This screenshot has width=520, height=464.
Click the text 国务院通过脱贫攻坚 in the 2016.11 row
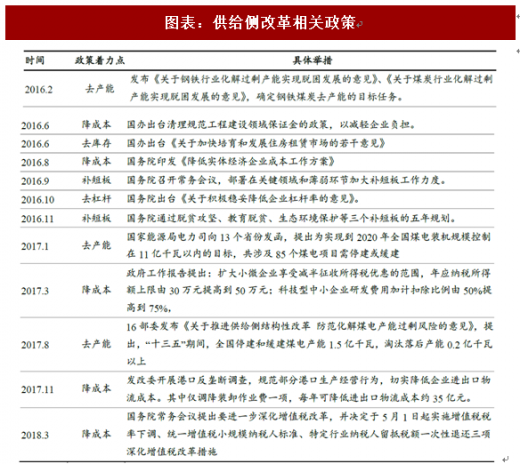[x=171, y=218]
